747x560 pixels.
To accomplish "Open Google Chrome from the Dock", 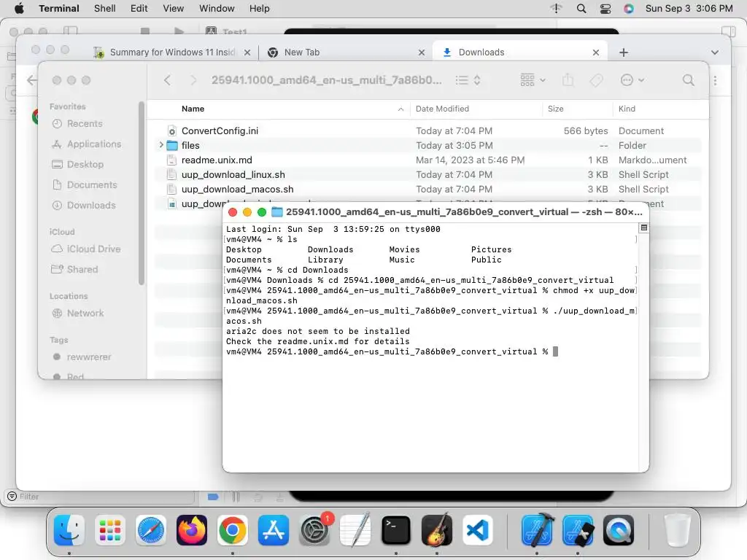I will (x=233, y=531).
